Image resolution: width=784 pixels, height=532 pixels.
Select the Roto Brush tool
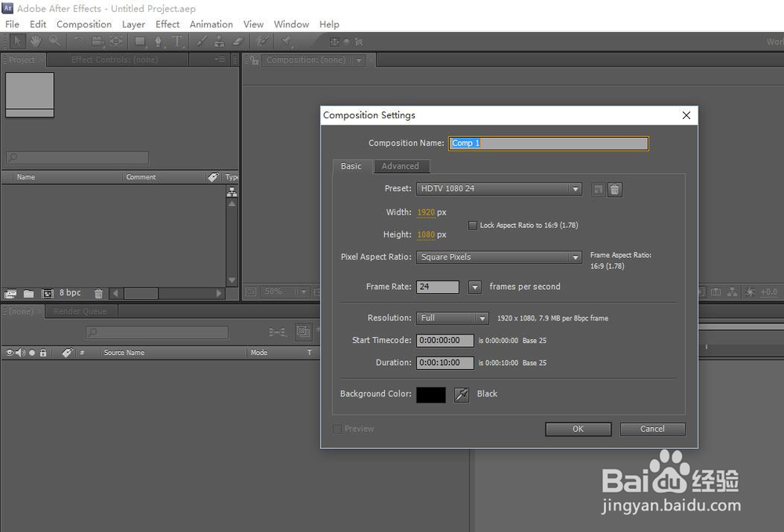point(263,42)
